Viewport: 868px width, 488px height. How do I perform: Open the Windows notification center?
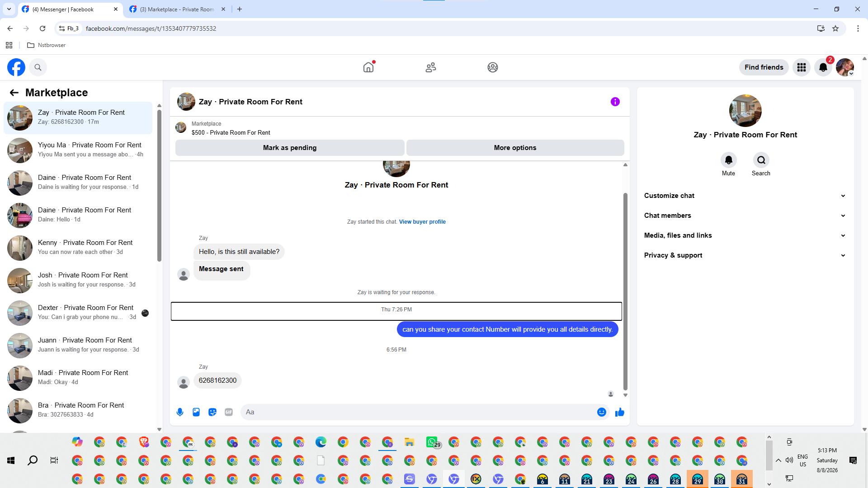click(853, 460)
